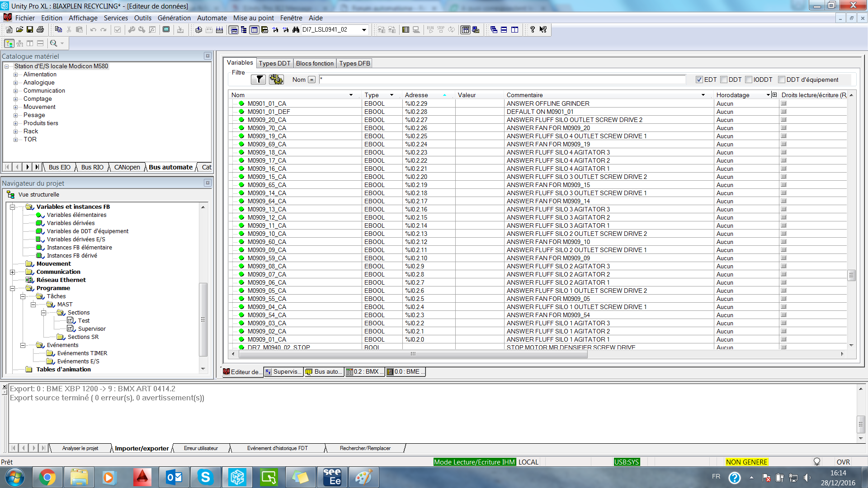Image resolution: width=868 pixels, height=488 pixels.
Task: Expand the Communication node in the project navigator
Action: click(x=13, y=272)
